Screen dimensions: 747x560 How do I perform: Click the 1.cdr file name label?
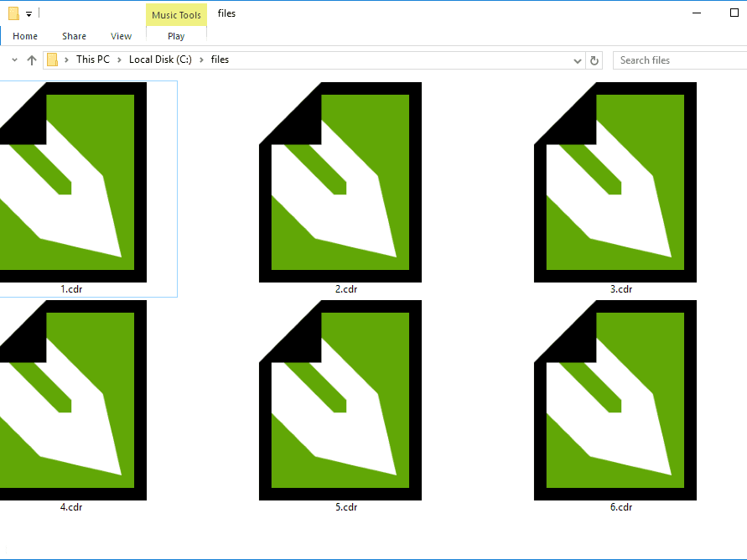click(x=71, y=289)
